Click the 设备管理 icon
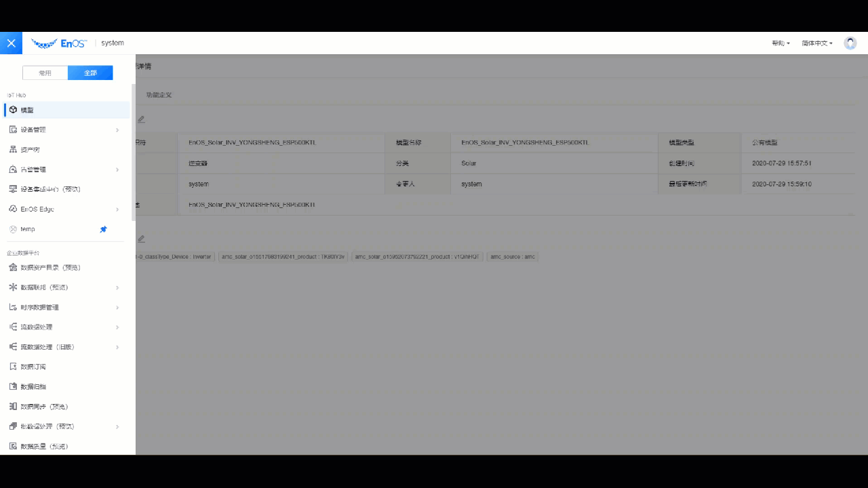 click(x=13, y=129)
